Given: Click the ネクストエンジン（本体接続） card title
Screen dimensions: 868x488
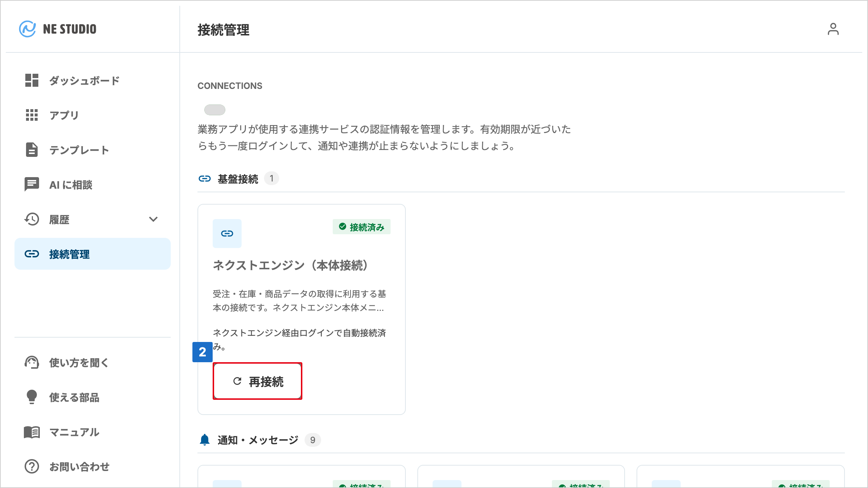Looking at the screenshot, I should pos(290,265).
